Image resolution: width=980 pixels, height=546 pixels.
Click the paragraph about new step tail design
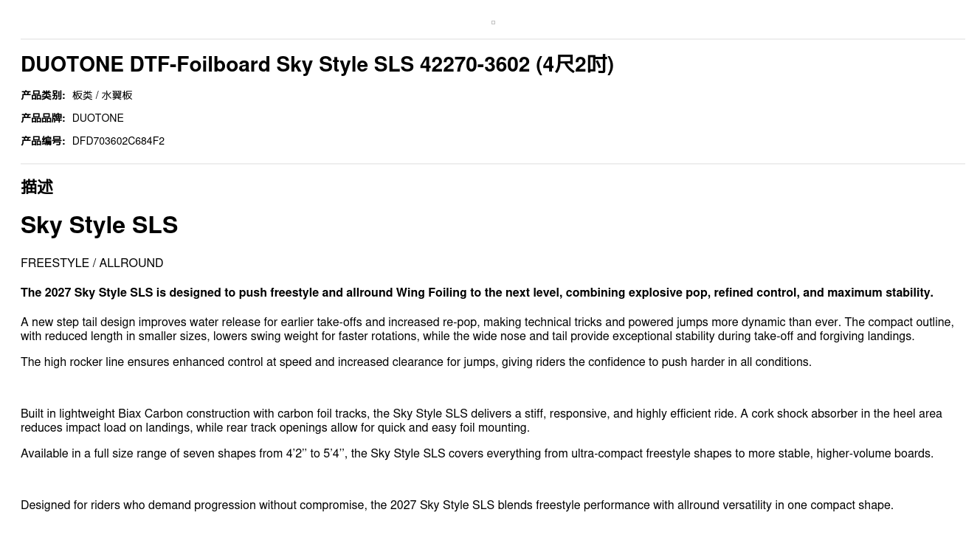point(487,329)
